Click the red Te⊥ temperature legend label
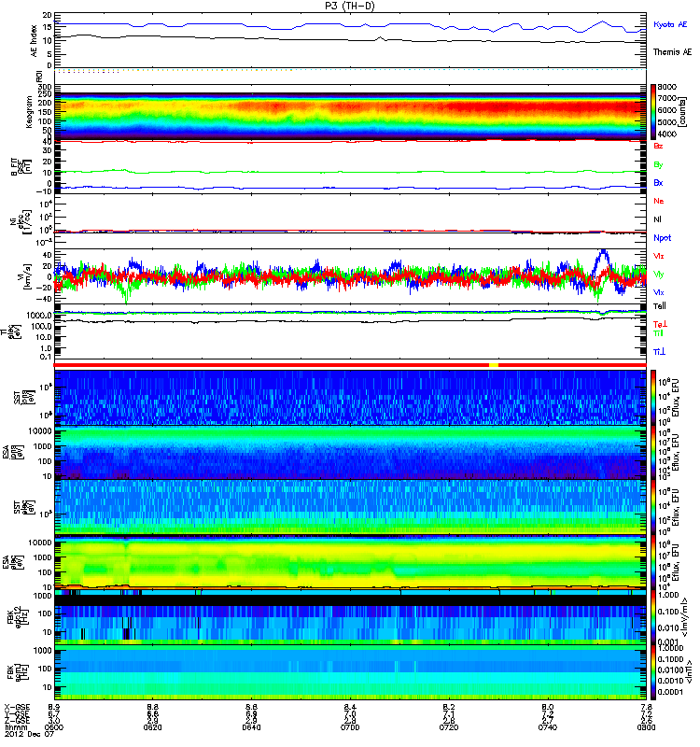Image resolution: width=700 pixels, height=747 pixels. (660, 324)
